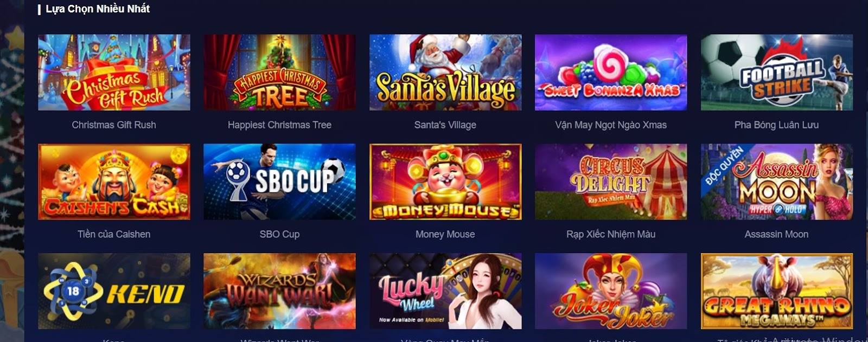Launch the Lucky Wheel game image
The height and width of the screenshot is (342, 868).
(445, 291)
